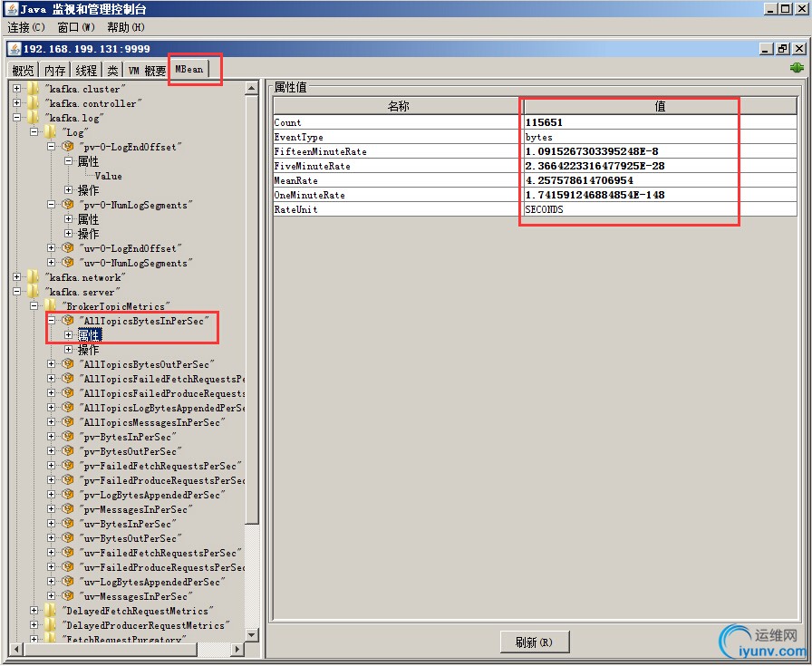This screenshot has height=666, width=812.
Task: Expand the kafka.cluster node
Action: pyautogui.click(x=17, y=89)
